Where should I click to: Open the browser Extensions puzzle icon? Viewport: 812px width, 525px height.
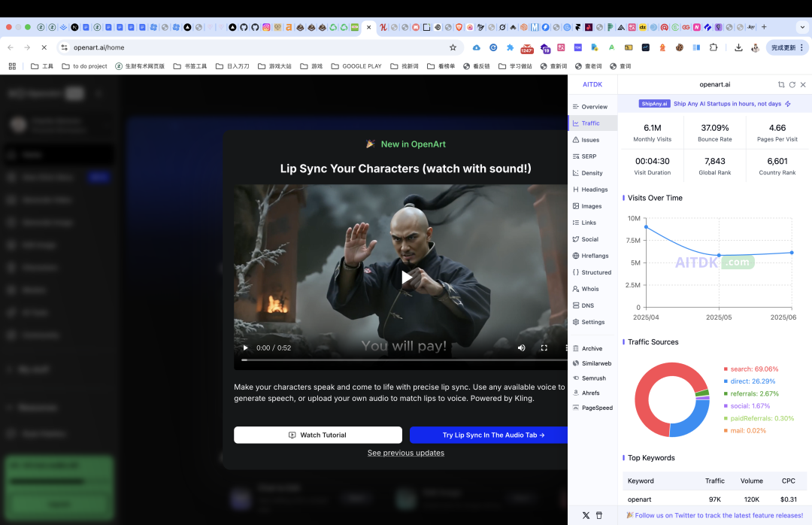[x=714, y=47]
